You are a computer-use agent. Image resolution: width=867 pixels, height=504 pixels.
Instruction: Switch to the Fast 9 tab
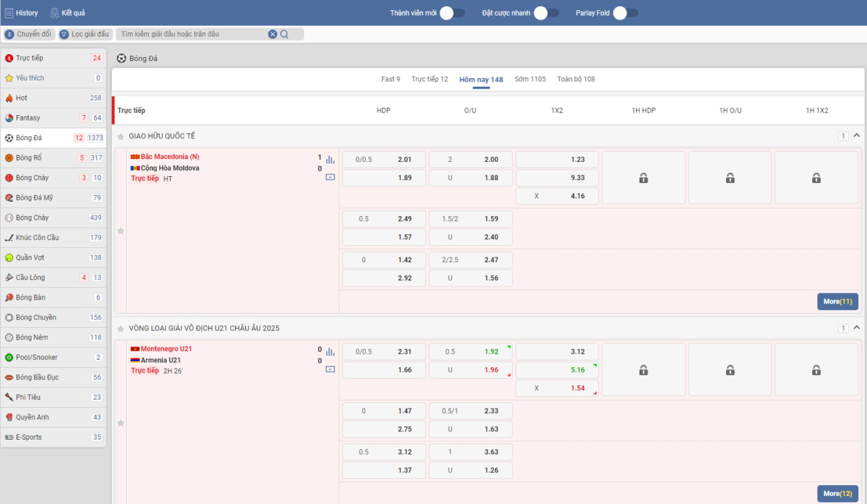point(391,79)
